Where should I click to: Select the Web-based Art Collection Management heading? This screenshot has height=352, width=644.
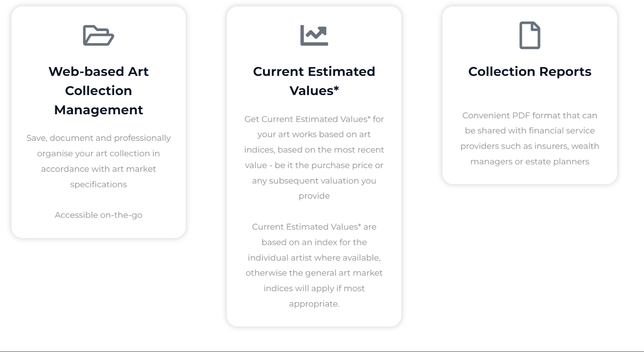click(99, 91)
